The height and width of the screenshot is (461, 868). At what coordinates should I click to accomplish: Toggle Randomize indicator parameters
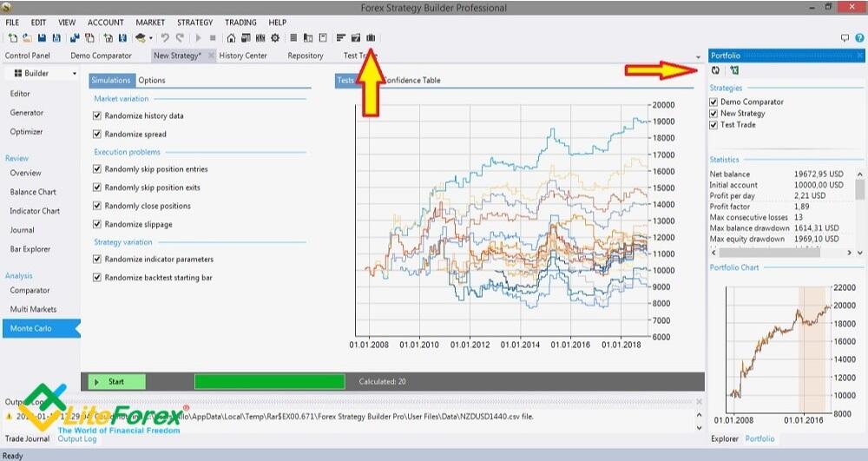pyautogui.click(x=97, y=259)
